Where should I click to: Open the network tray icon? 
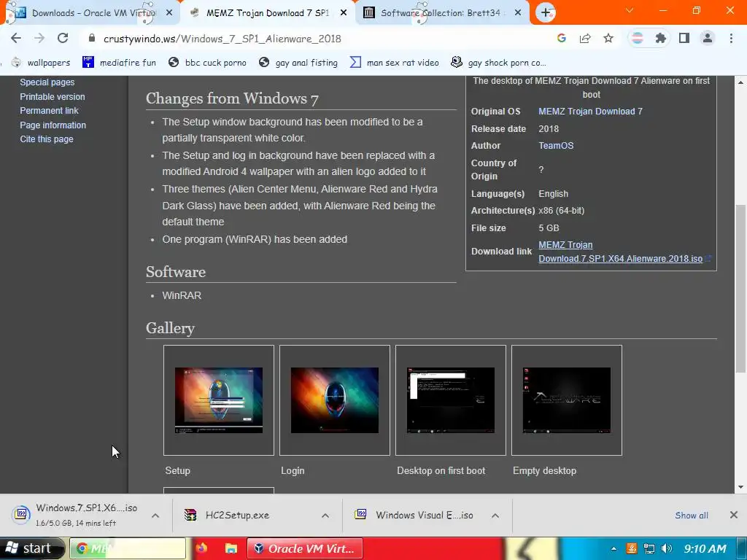(x=649, y=548)
